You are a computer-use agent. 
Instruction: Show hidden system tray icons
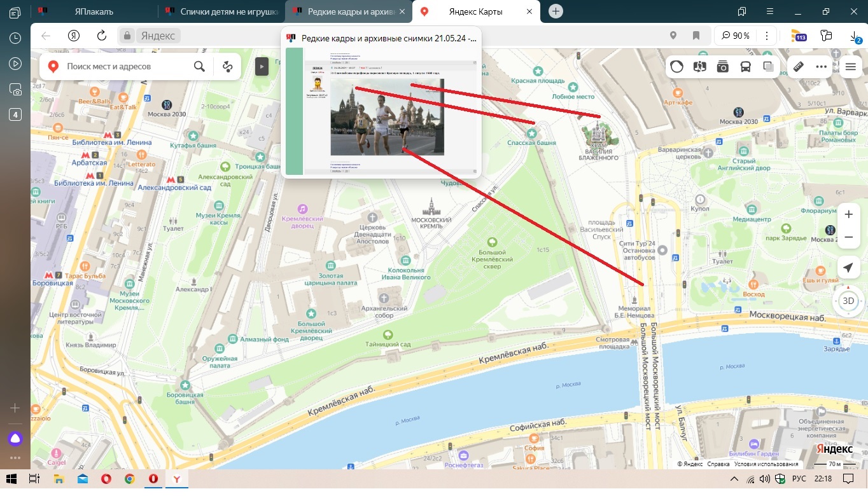pos(734,479)
